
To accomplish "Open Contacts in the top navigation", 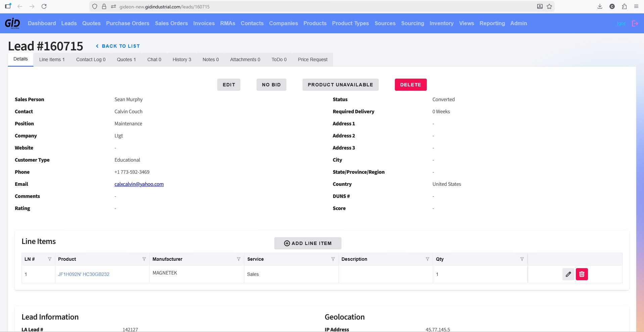I will coord(252,23).
